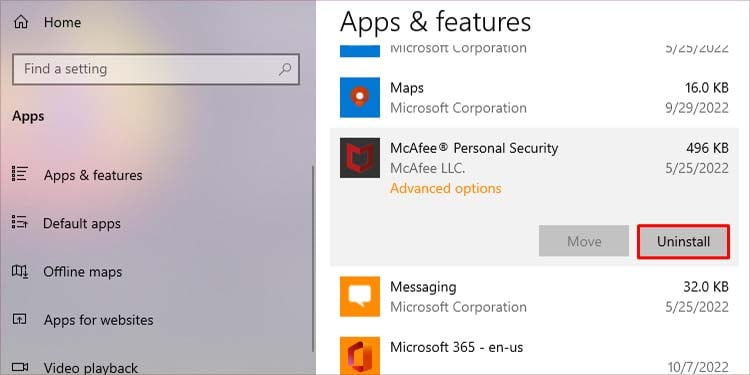Screen dimensions: 750x375
Task: Click the McAfee shield icon
Action: (360, 158)
